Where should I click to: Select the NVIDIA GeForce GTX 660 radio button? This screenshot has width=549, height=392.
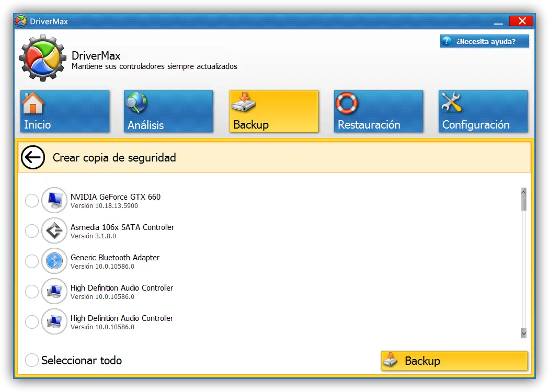tap(32, 201)
